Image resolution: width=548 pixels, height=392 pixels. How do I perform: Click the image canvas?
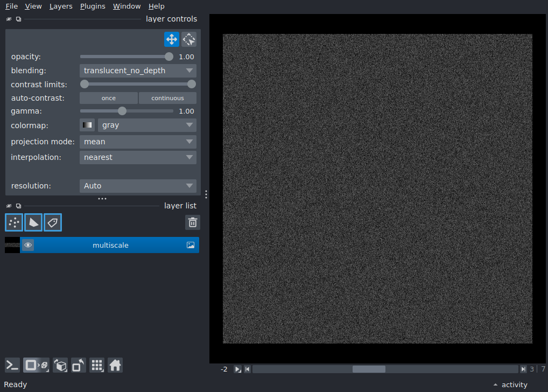[377, 189]
